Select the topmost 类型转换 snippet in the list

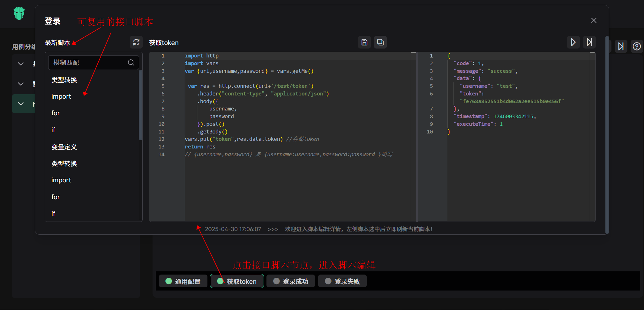(64, 80)
